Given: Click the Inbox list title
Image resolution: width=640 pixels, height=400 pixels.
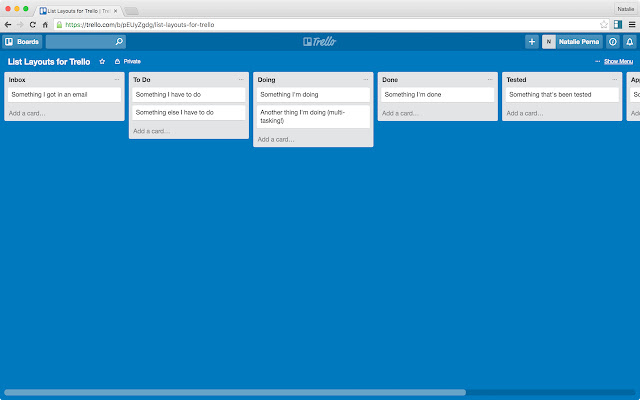Looking at the screenshot, I should coord(17,80).
